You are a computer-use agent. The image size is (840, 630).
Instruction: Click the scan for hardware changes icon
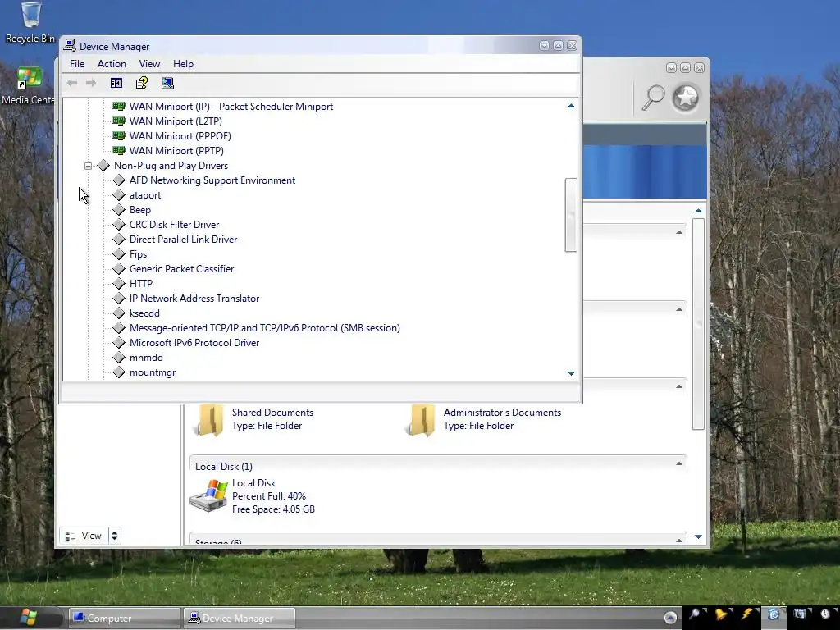tap(167, 83)
